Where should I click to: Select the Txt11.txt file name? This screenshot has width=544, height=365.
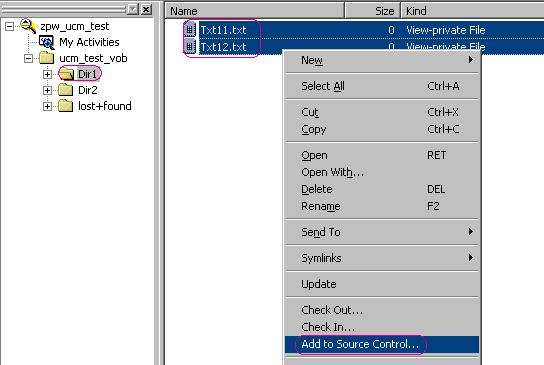223,30
